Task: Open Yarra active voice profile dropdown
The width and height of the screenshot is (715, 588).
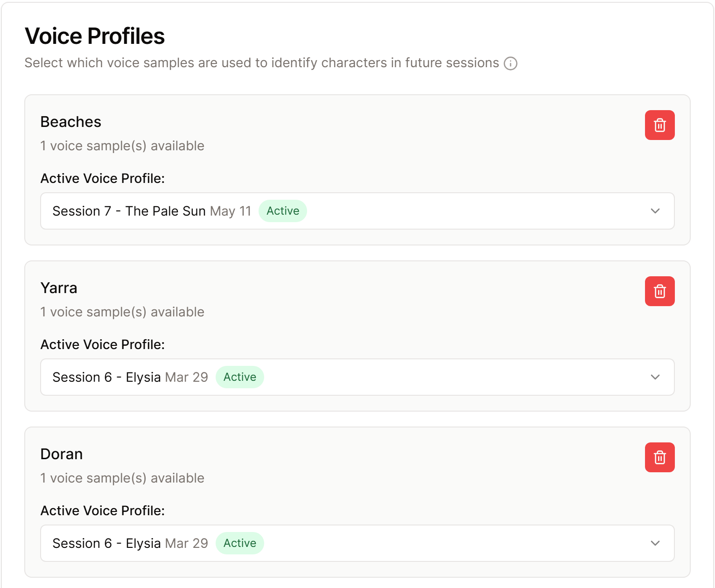Action: (x=357, y=377)
